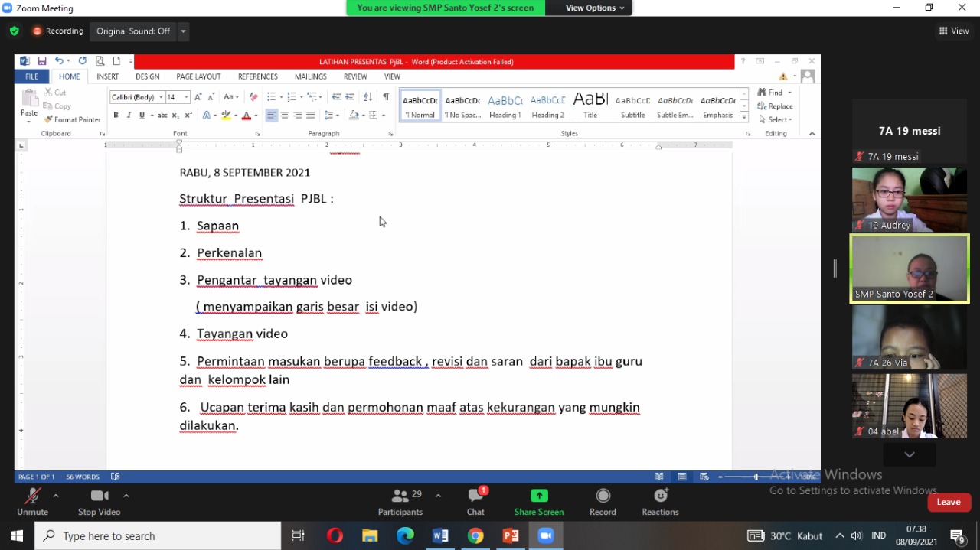Show more participant videos chevron
980x550 pixels.
(x=910, y=454)
